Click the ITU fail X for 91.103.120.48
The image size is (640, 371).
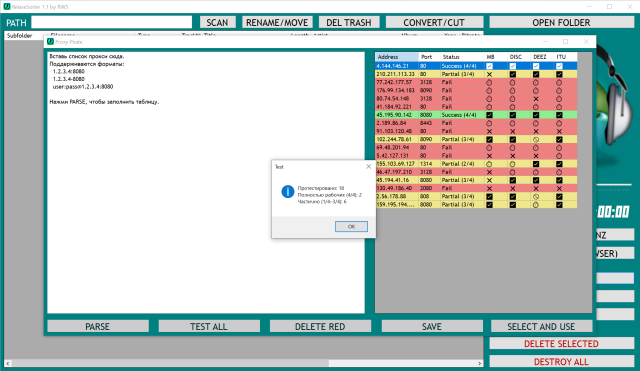click(x=559, y=131)
